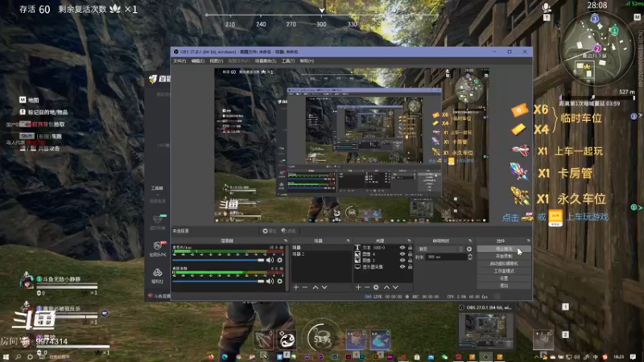The height and width of the screenshot is (362, 644).
Task: Select 场景 2 in the Scenes list
Action: click(321, 254)
